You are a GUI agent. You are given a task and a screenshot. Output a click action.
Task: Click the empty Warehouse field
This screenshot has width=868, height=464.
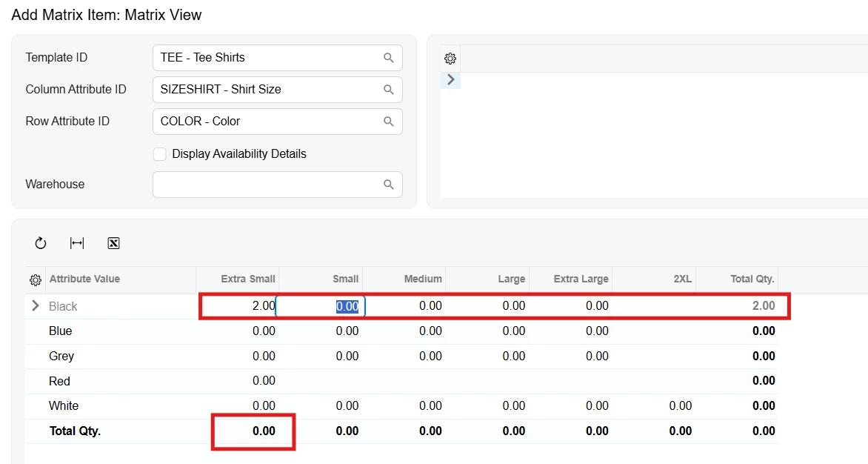click(x=277, y=185)
